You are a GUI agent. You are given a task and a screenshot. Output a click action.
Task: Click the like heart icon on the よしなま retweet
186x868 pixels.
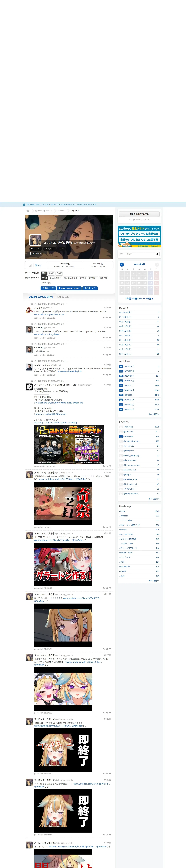point(110,318)
